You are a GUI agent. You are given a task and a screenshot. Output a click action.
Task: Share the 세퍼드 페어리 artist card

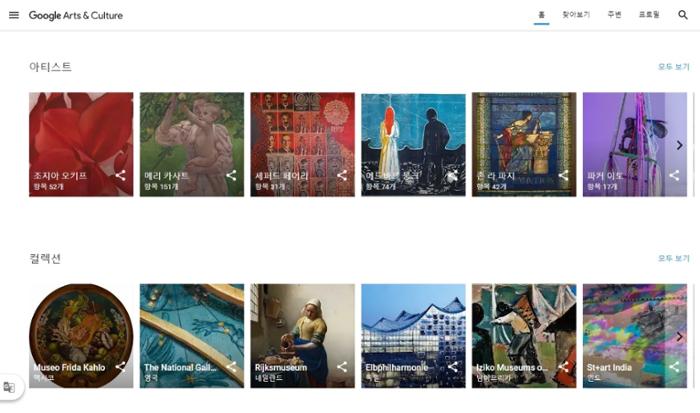click(342, 176)
